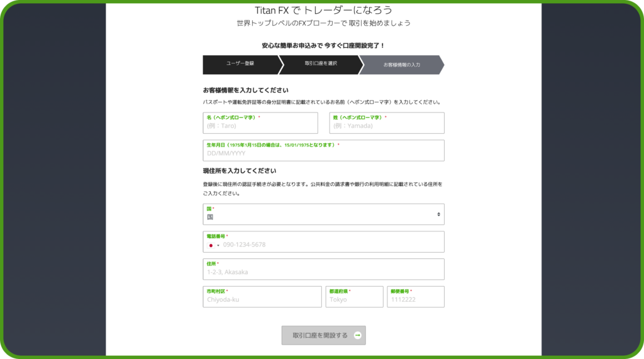Open the phone country flag selector
This screenshot has height=359, width=644.
point(213,245)
